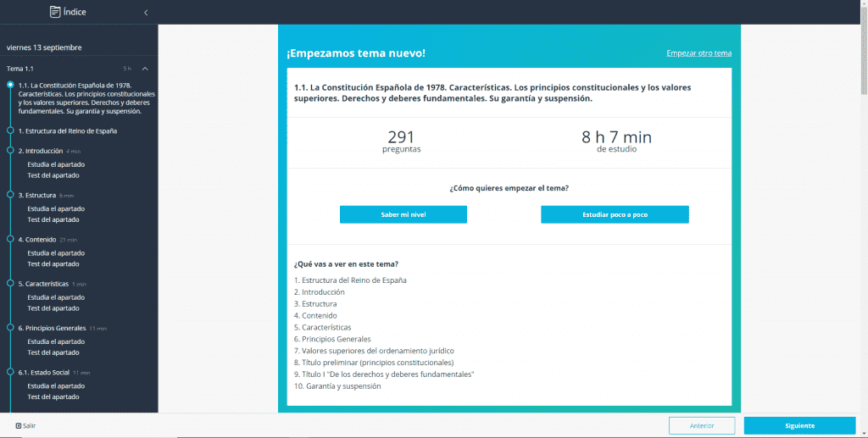Open 1. Estructura del Reino de España in sidebar
868x438 pixels.
[68, 131]
